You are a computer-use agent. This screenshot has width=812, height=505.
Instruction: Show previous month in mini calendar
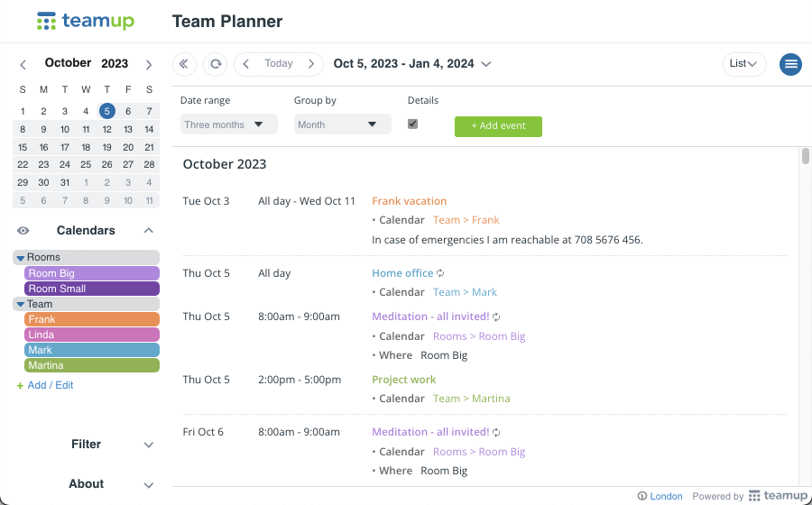pos(23,65)
